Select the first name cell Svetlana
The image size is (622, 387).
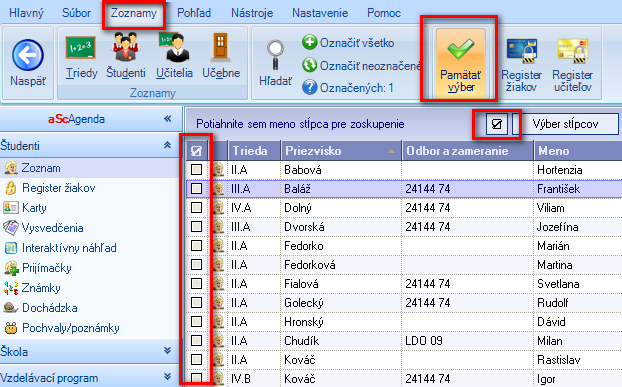tap(578, 284)
